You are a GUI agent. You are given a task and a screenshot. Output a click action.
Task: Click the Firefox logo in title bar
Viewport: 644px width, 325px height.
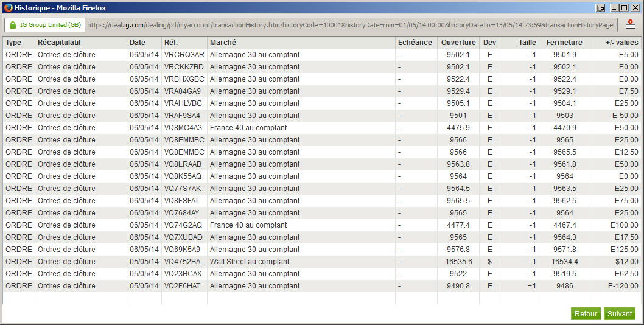tap(8, 7)
